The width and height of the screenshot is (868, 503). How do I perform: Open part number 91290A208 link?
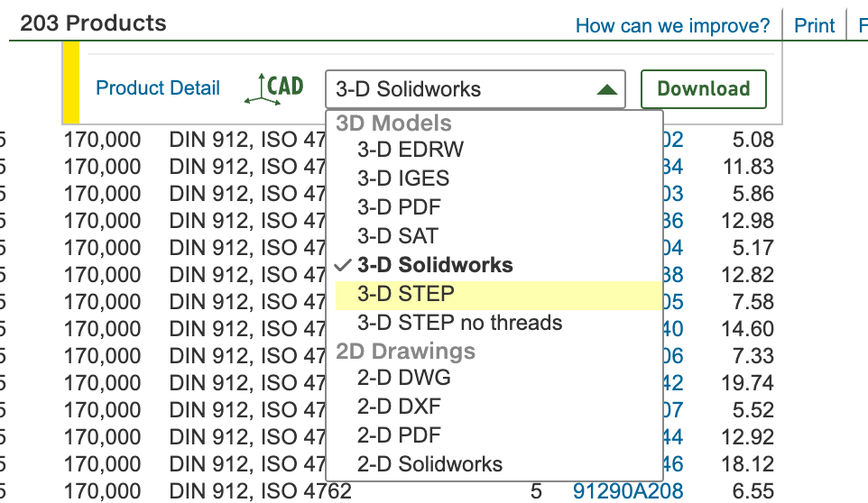pyautogui.click(x=628, y=491)
